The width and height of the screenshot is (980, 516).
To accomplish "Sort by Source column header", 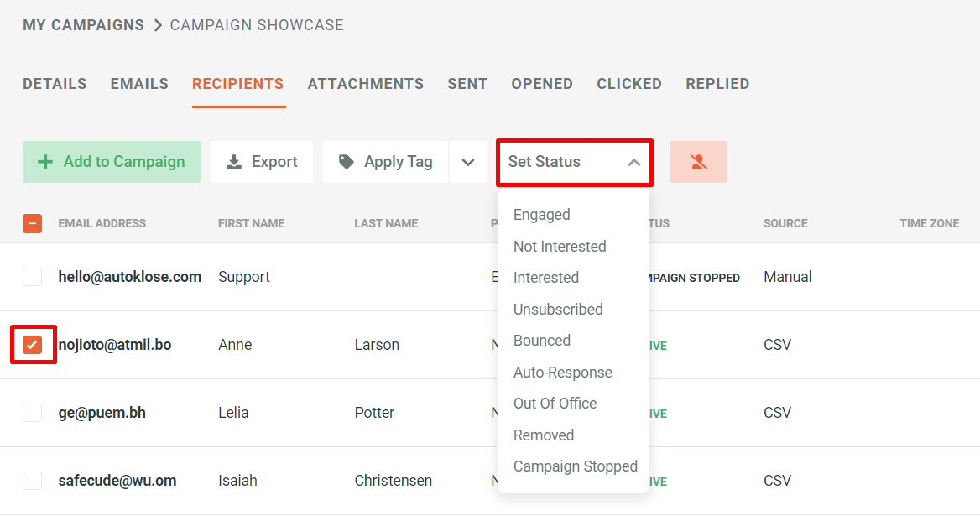I will (785, 224).
